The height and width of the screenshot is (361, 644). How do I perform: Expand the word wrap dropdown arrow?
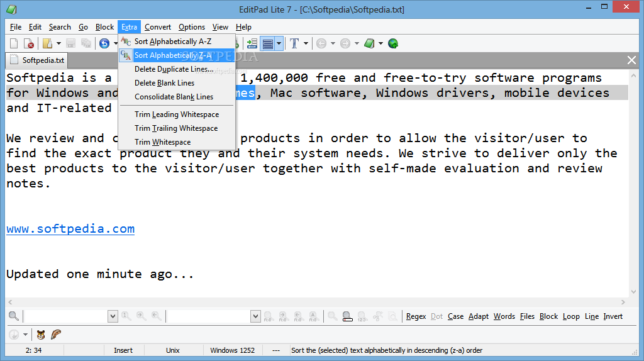click(279, 43)
